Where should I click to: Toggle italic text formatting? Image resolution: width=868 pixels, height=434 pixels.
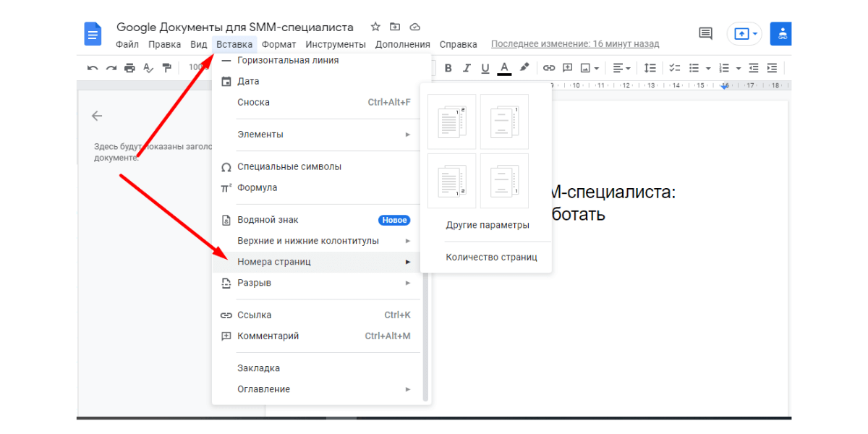pos(467,68)
